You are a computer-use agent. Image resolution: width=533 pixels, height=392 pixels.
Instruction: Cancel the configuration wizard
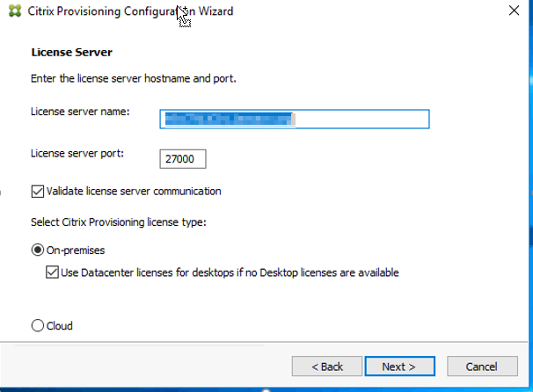click(482, 367)
